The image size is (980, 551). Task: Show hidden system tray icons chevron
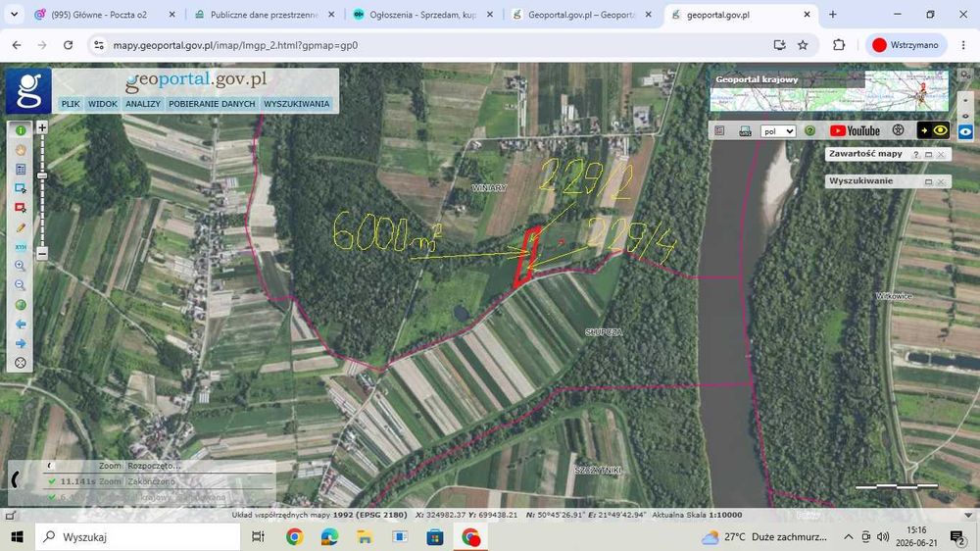tap(848, 536)
